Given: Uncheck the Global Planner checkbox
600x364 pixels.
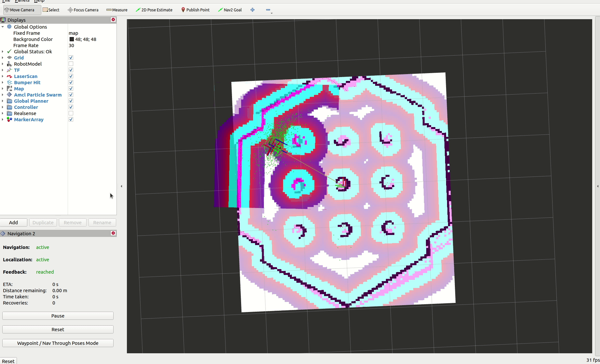Looking at the screenshot, I should click(71, 101).
